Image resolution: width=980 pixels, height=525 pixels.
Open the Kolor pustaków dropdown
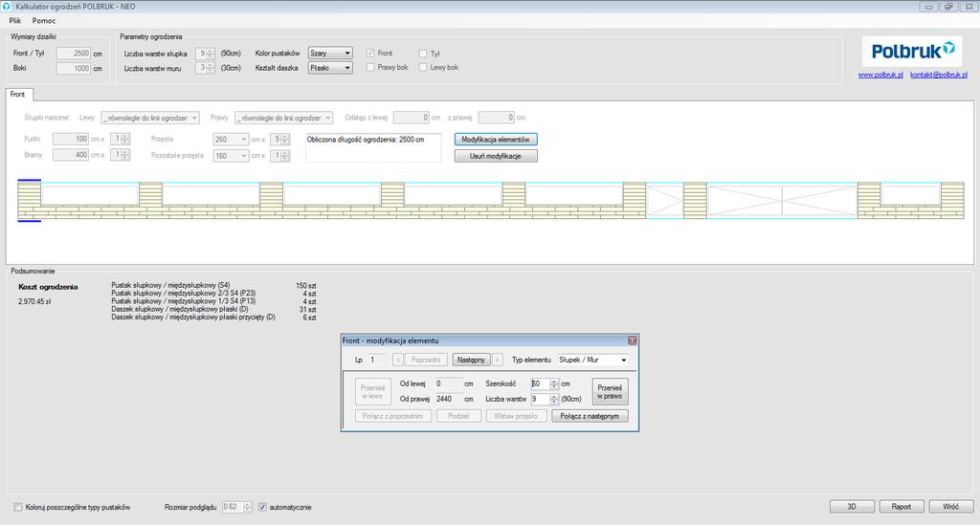330,53
